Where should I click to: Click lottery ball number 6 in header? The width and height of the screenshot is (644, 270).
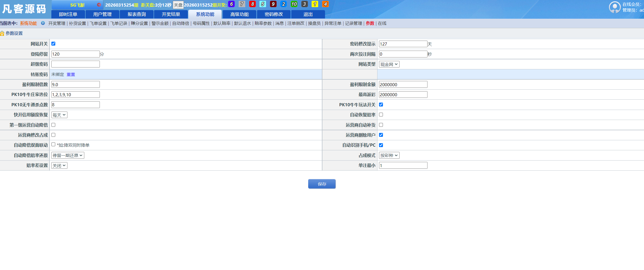231,4
